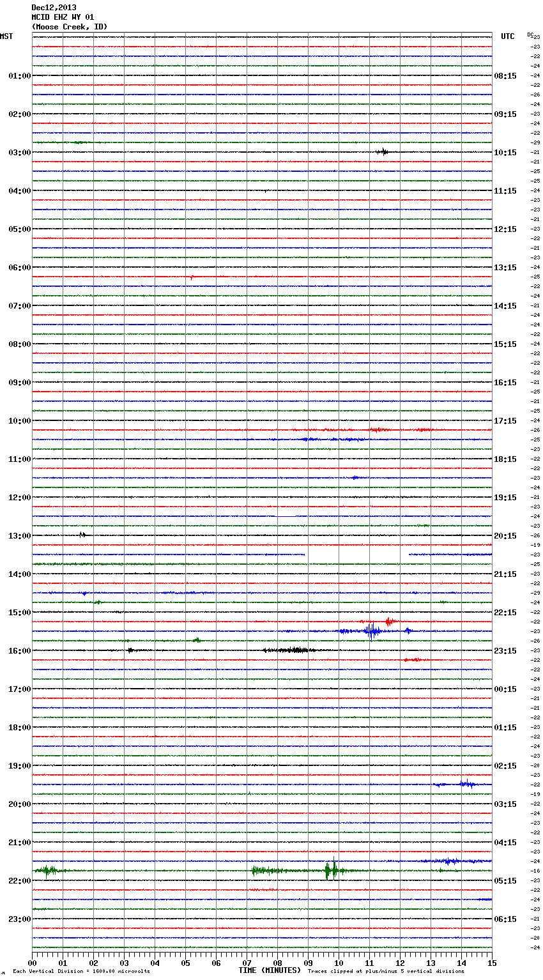Click the 23:15 UTC time label
The image size is (543, 980).
pyautogui.click(x=505, y=651)
